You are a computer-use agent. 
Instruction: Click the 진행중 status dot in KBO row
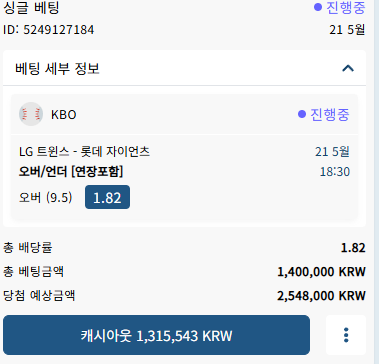[x=302, y=114]
